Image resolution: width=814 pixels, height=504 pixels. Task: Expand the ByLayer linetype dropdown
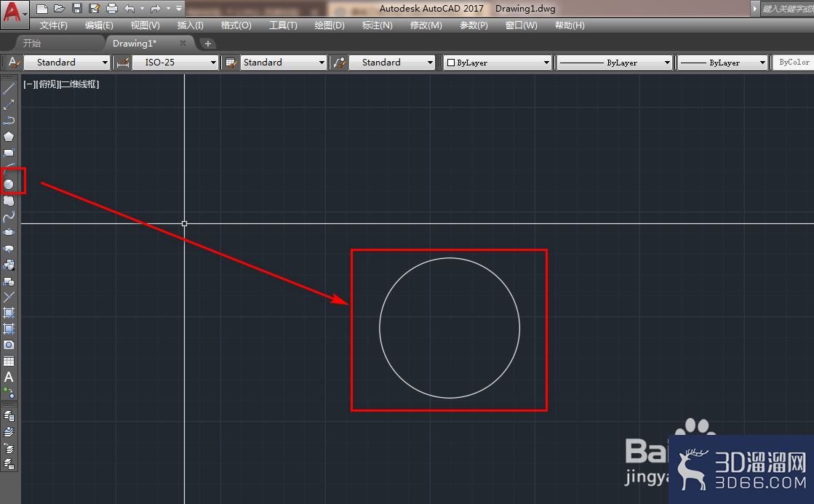pyautogui.click(x=614, y=63)
